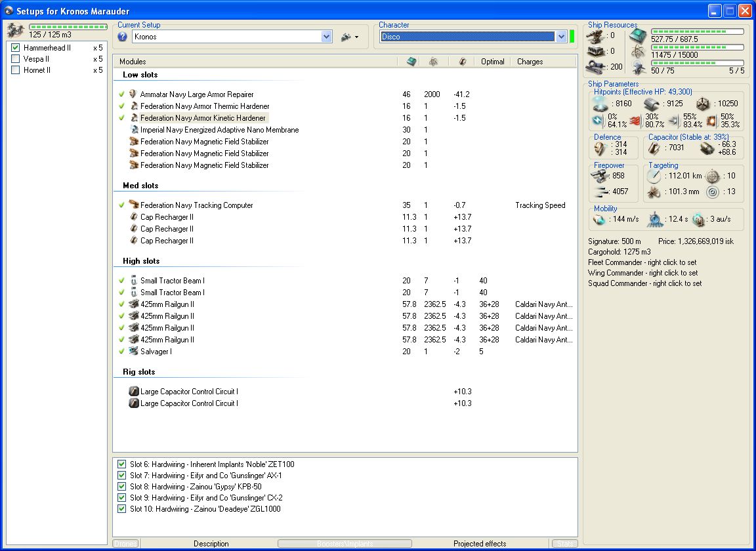The width and height of the screenshot is (756, 551).
Task: Click the thermal resistance flame icon
Action: pos(635,121)
